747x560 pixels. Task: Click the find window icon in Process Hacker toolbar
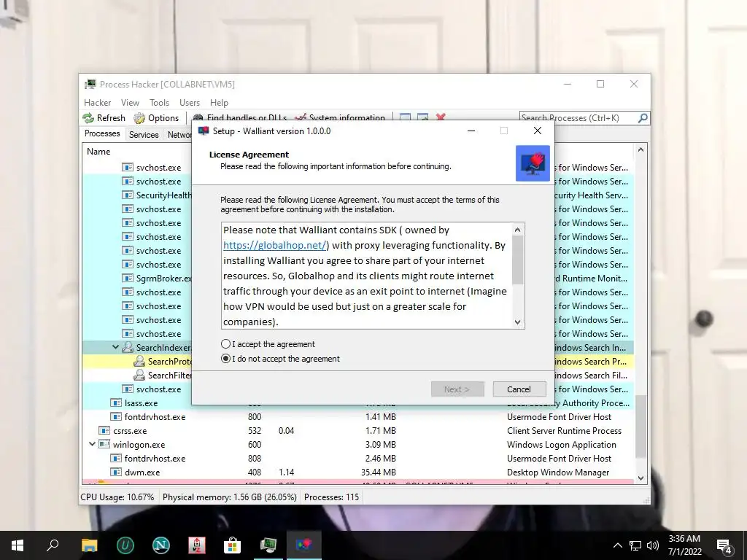405,117
